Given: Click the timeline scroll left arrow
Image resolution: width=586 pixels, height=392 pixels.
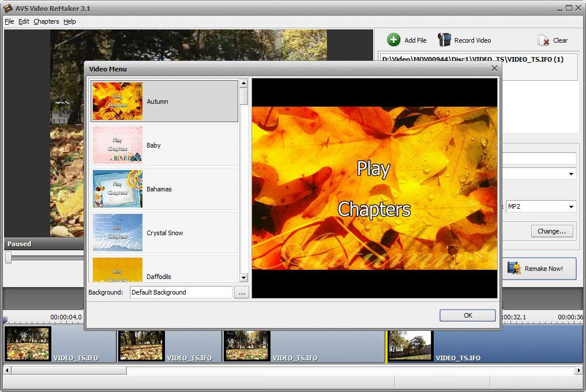Looking at the screenshot, I should click(x=7, y=370).
